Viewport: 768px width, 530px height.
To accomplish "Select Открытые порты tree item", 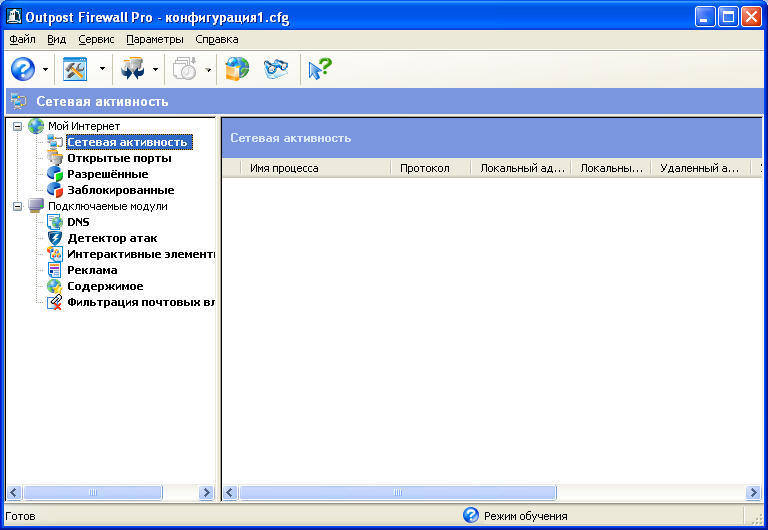I will click(x=120, y=158).
